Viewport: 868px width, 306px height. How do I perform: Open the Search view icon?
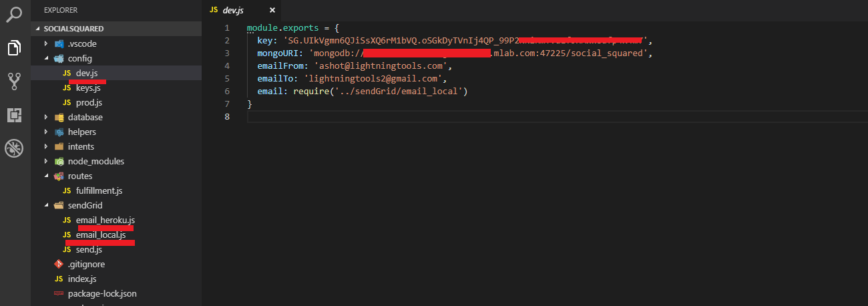[15, 13]
